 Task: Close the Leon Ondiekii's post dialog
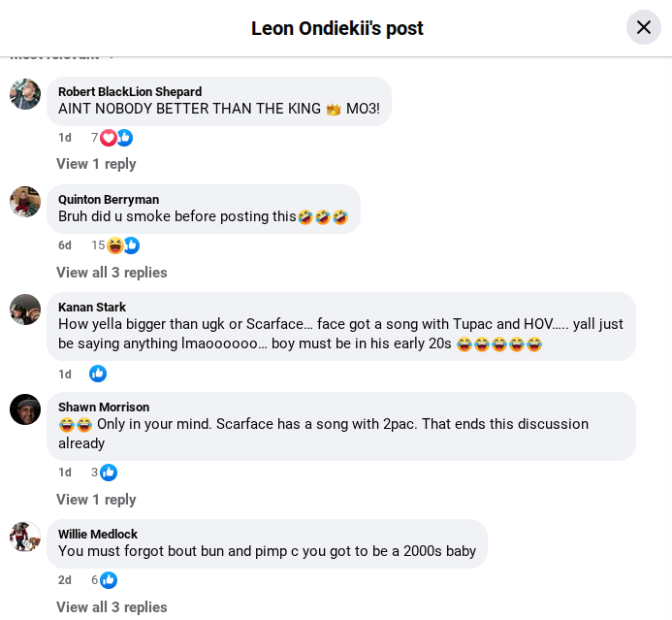tap(644, 27)
